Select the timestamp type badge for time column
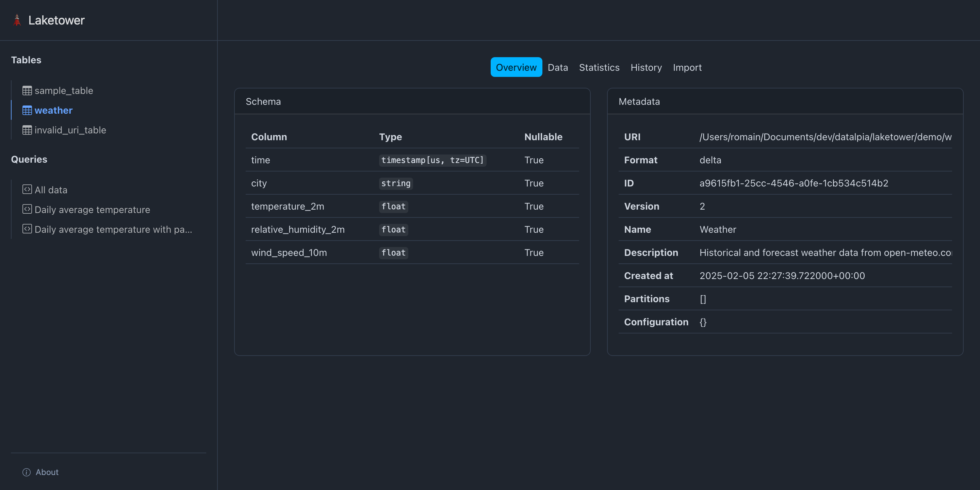Screen dimensions: 980x490 pos(432,160)
